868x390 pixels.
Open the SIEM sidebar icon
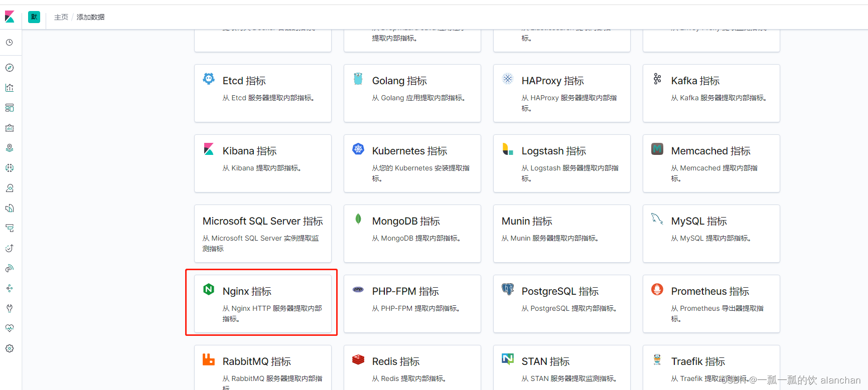pyautogui.click(x=10, y=268)
